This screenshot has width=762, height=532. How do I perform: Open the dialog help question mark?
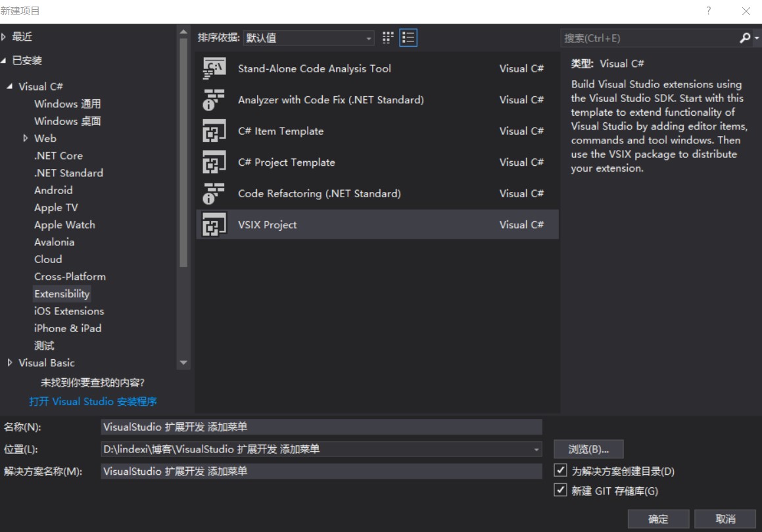[709, 11]
